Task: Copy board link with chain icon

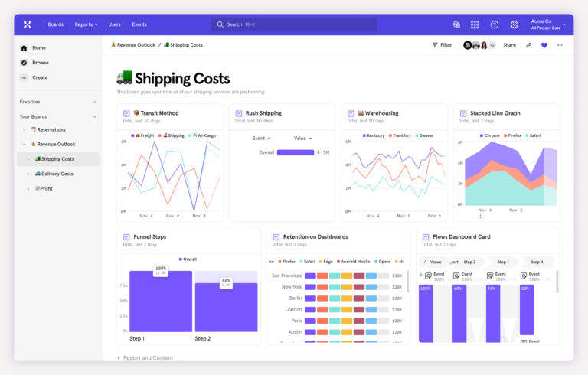Action: [x=529, y=45]
